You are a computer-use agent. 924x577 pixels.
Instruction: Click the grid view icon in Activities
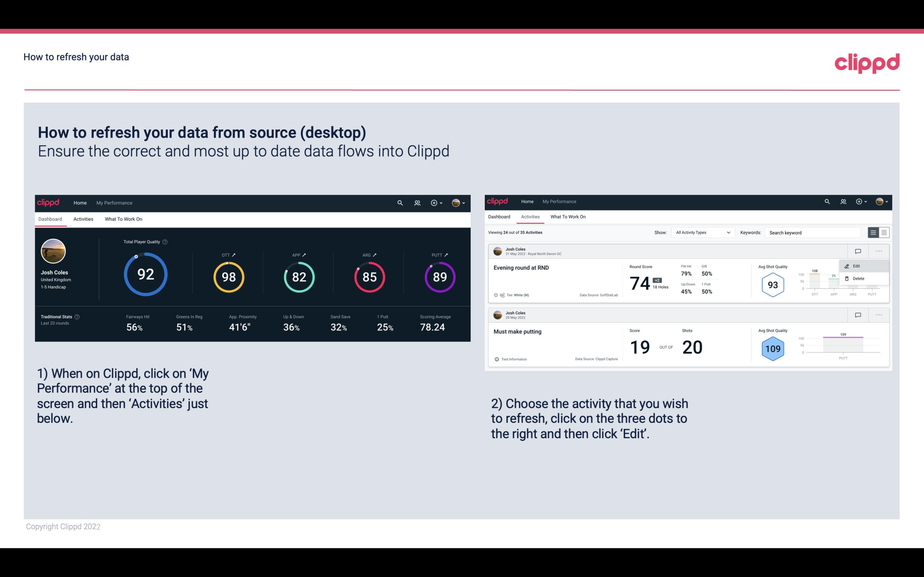[x=884, y=232]
